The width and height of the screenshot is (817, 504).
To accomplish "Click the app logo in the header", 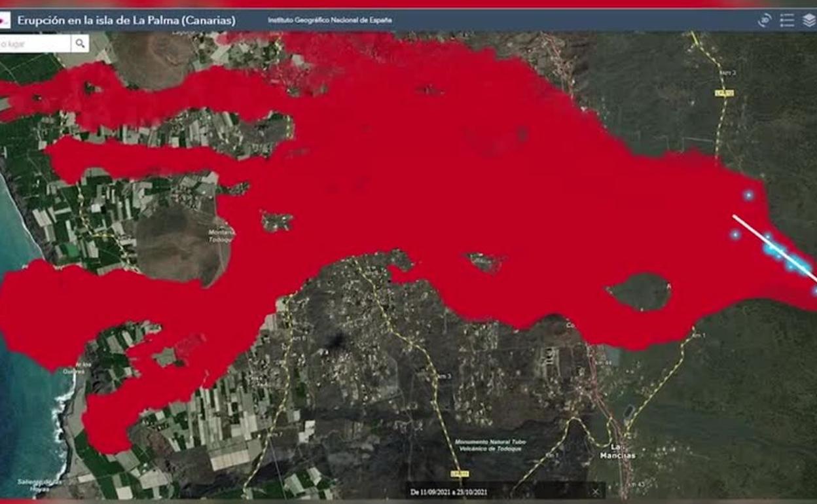I will pos(4,20).
